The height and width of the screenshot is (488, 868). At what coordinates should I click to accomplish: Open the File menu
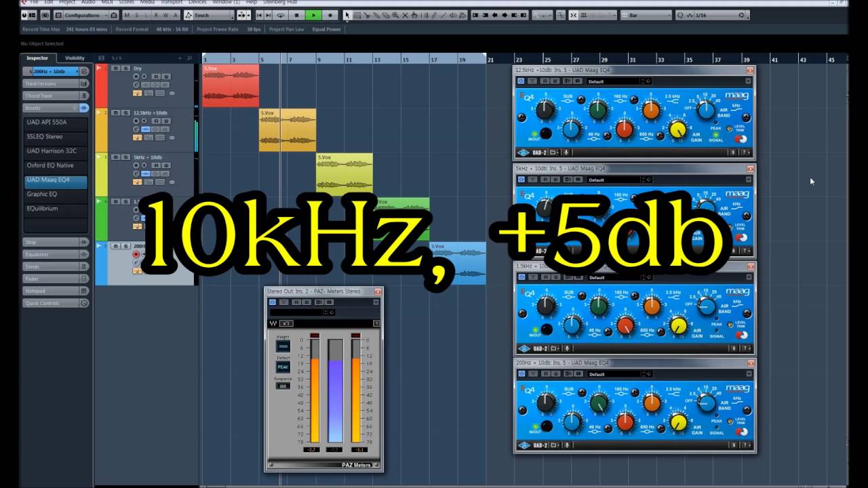click(34, 2)
